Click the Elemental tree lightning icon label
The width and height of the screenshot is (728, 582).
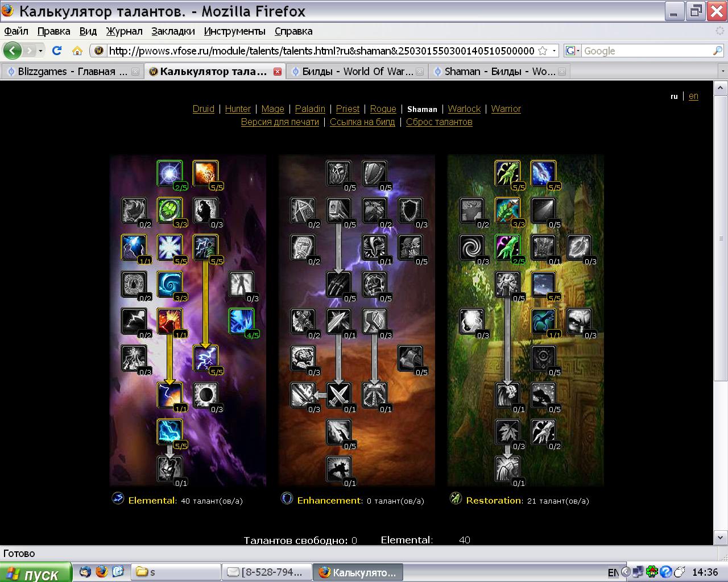[x=118, y=499]
